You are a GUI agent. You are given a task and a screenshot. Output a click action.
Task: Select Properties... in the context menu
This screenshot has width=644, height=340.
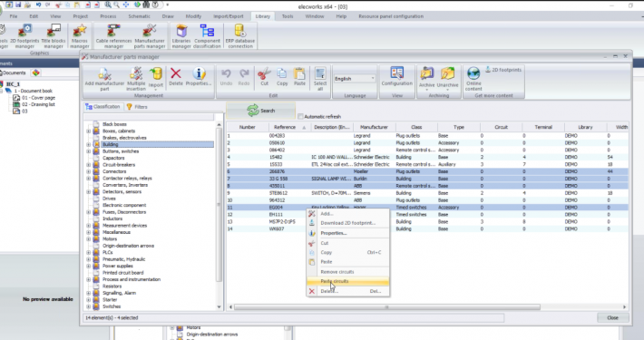coord(347,233)
